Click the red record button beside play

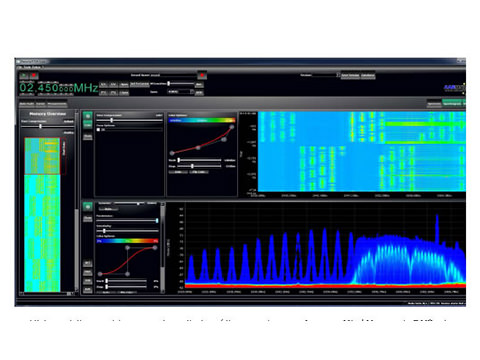pos(34,75)
